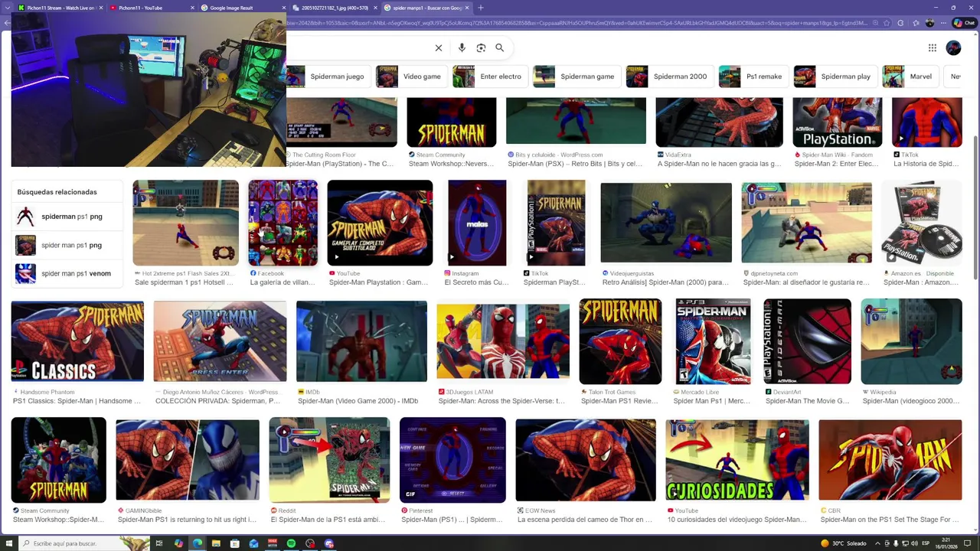The height and width of the screenshot is (551, 980).
Task: Open the notification center icon
Action: [x=969, y=543]
